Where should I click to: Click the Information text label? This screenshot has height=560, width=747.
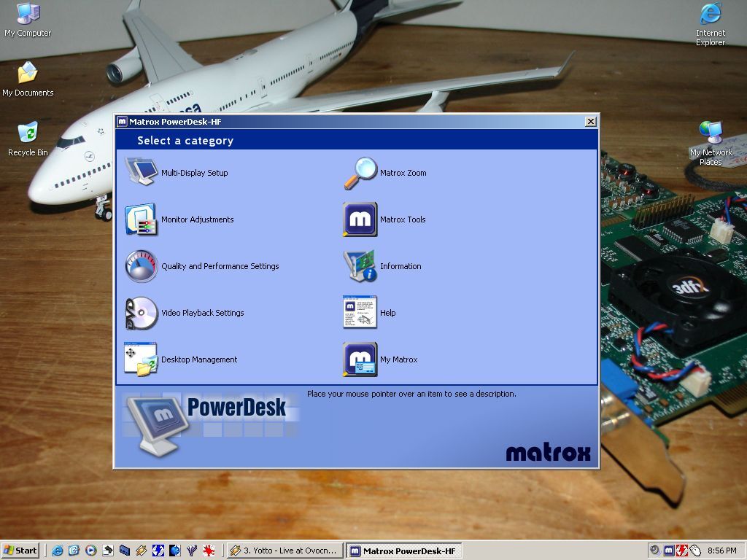(400, 266)
